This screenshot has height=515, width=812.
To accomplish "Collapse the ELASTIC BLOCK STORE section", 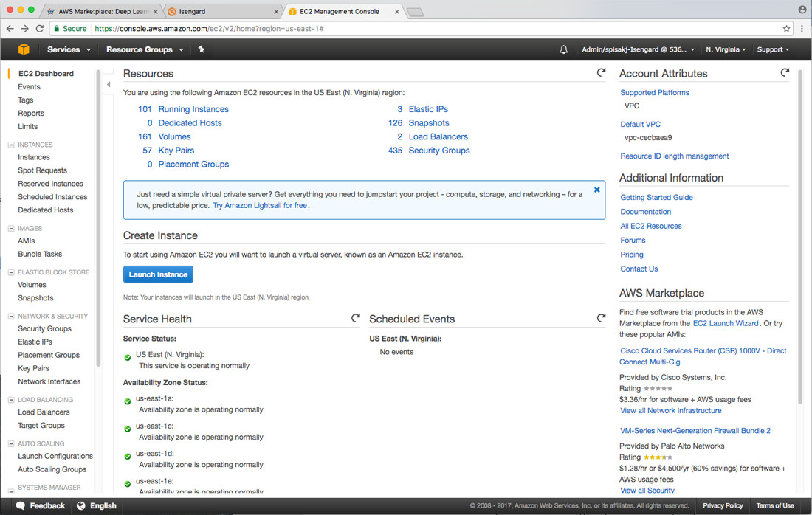I will (11, 272).
